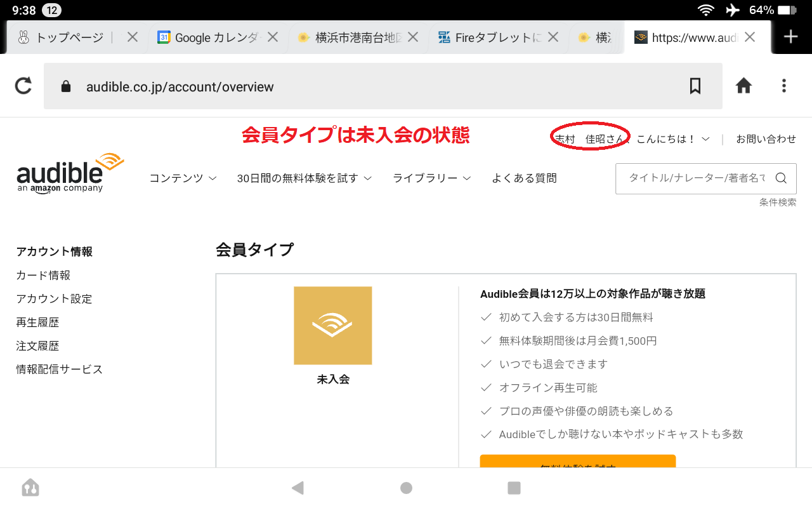
Task: Select アカウント情報 in sidebar
Action: [x=55, y=252]
